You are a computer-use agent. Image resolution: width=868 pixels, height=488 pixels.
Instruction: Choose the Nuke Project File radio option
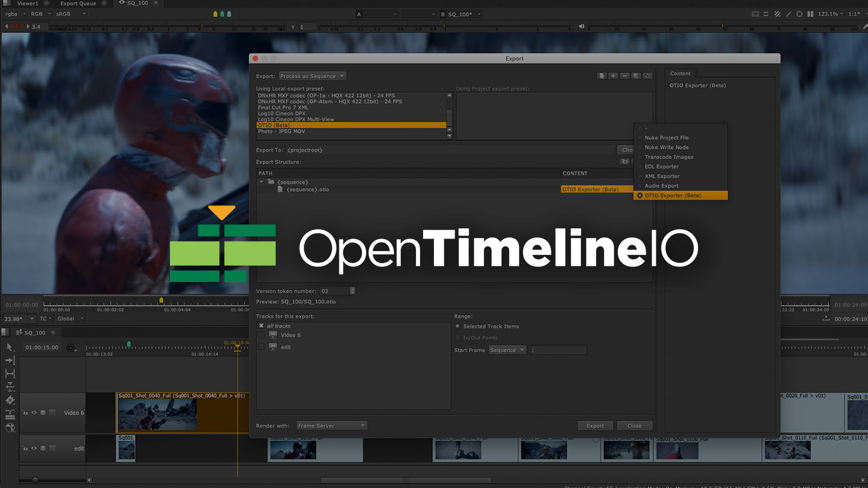point(640,137)
